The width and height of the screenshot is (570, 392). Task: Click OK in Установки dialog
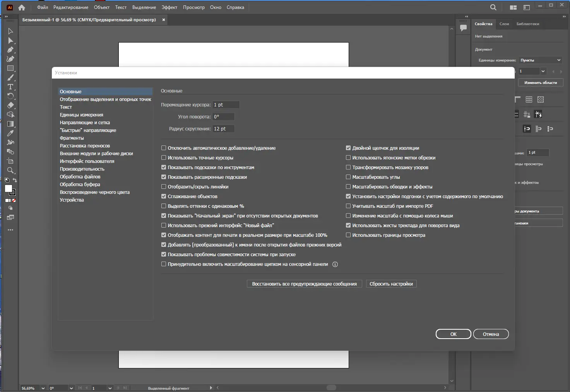[x=454, y=334]
